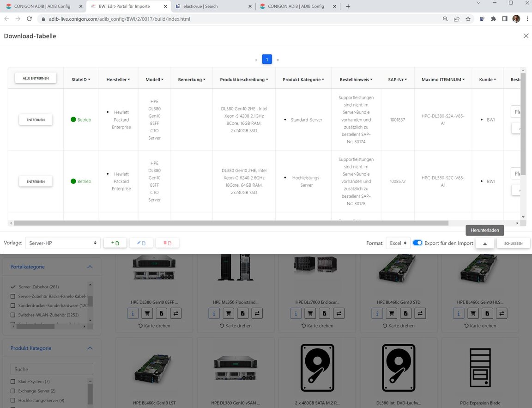Viewport: 532px width, 408px height.
Task: Click the download icon button
Action: coord(485,243)
